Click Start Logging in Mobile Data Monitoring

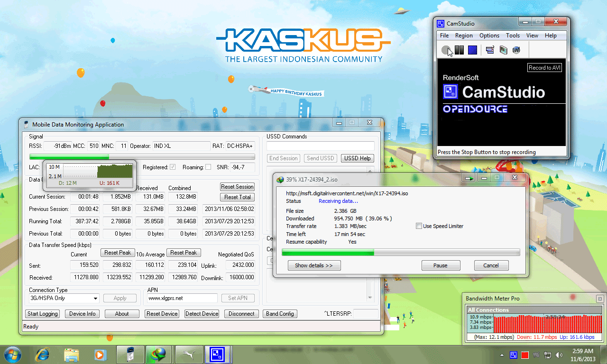point(42,313)
